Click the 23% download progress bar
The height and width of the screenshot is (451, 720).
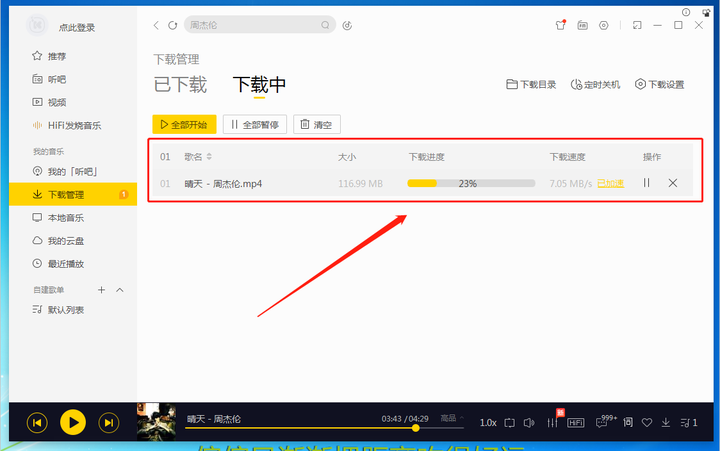click(x=471, y=183)
